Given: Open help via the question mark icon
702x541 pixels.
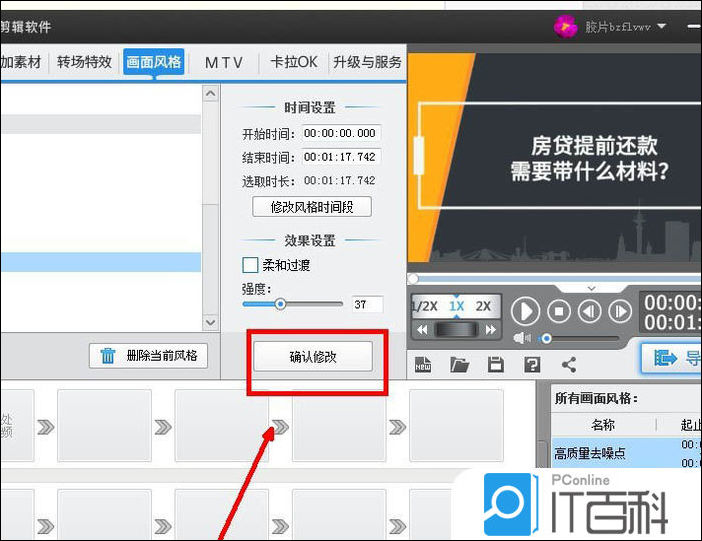Looking at the screenshot, I should (532, 365).
